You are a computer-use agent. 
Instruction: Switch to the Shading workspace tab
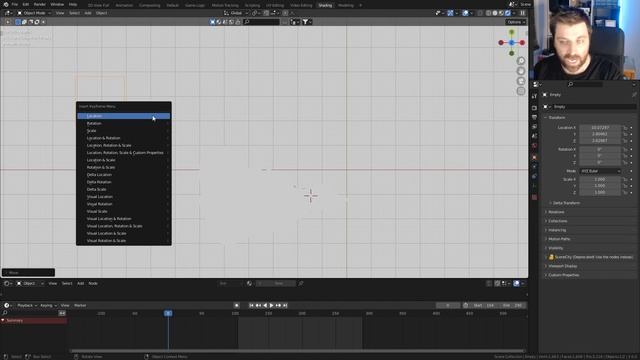tap(325, 5)
